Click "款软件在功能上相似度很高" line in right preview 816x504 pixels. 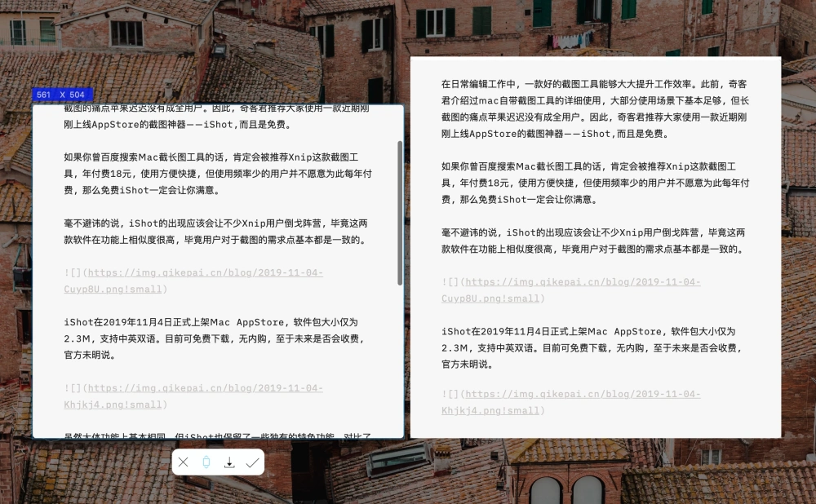point(593,249)
